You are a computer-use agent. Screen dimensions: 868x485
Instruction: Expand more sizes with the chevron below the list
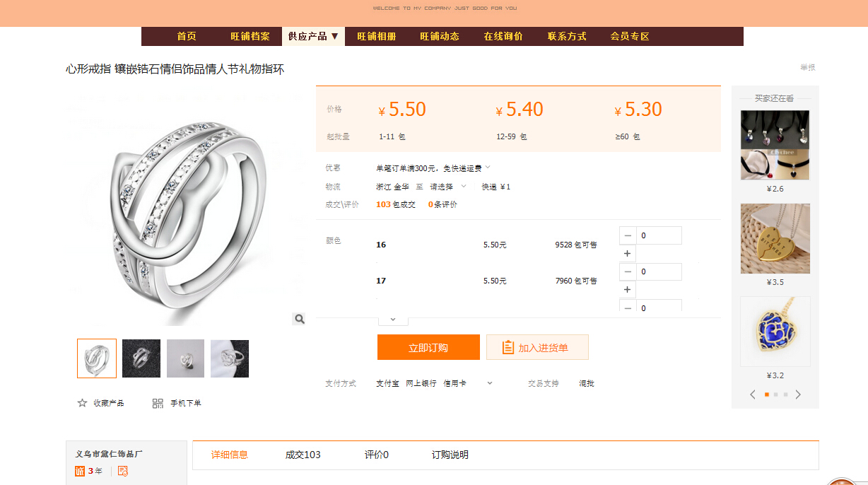393,320
